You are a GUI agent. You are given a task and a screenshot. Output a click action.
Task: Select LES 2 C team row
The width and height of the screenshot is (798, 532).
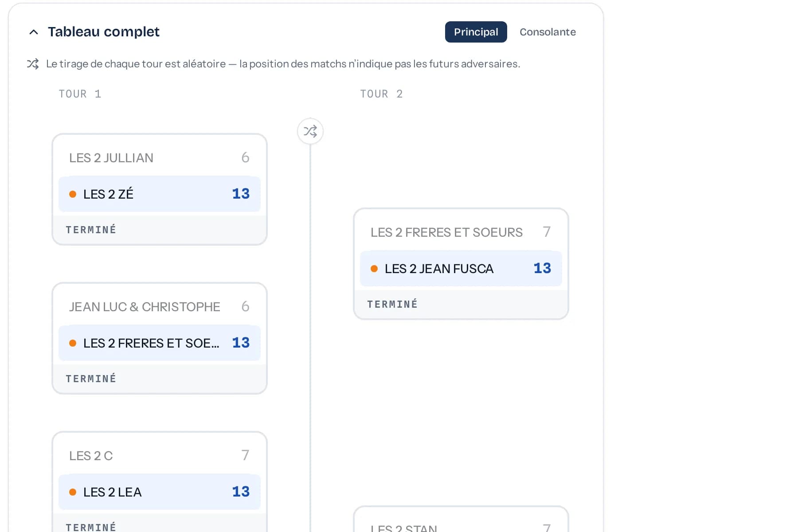160,456
